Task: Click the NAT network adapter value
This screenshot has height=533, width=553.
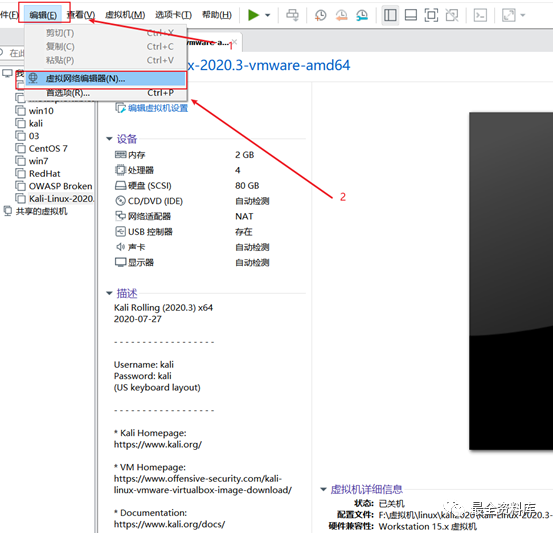Action: coord(244,216)
